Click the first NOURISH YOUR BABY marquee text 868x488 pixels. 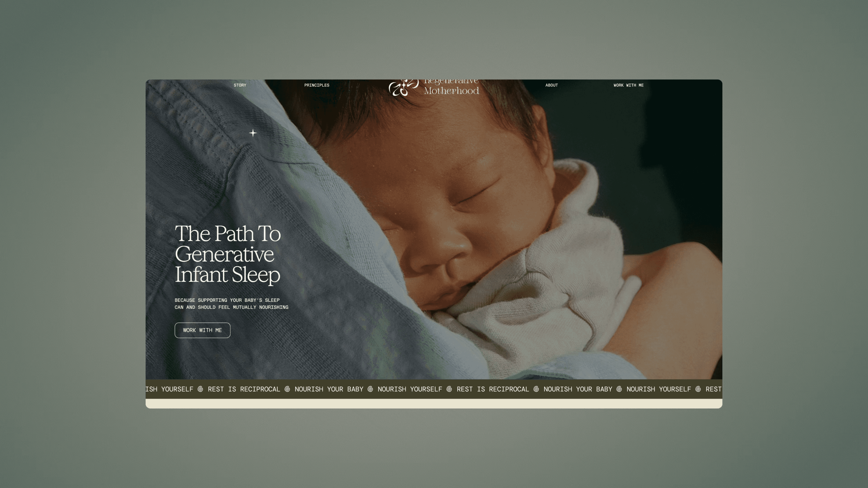[329, 389]
